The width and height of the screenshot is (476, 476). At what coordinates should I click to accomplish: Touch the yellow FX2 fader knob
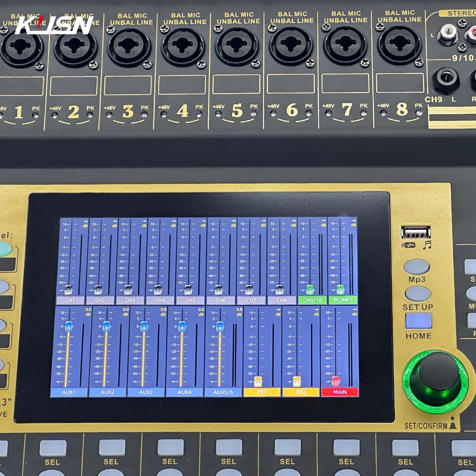(297, 381)
